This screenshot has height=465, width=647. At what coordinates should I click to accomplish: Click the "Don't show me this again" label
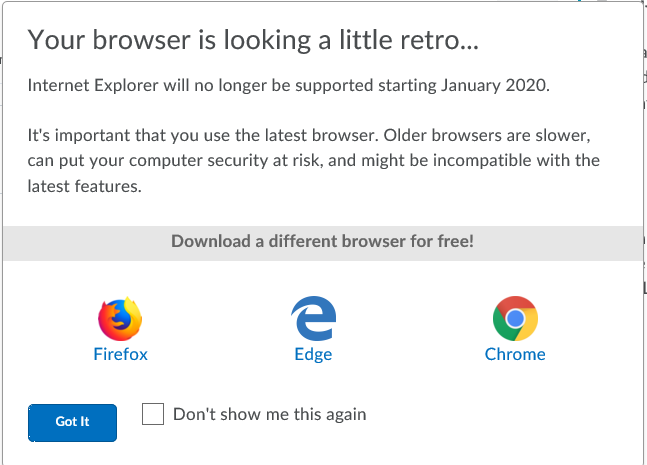pyautogui.click(x=270, y=414)
